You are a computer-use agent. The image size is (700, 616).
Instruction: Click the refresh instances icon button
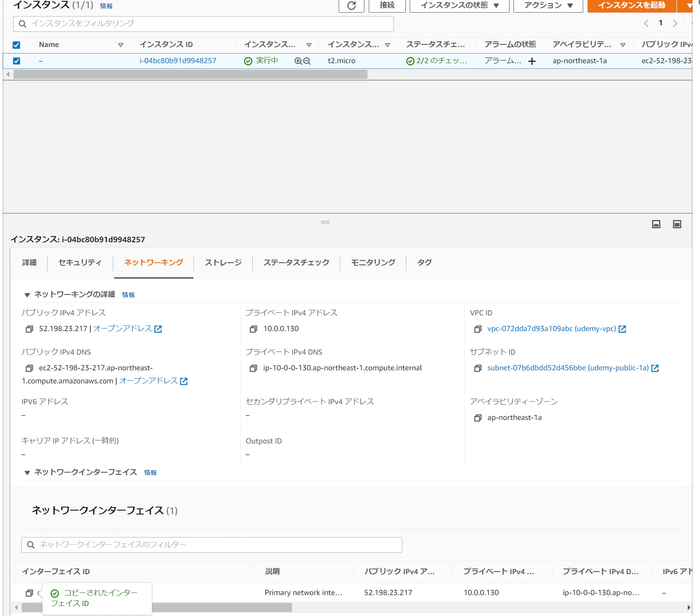(351, 6)
